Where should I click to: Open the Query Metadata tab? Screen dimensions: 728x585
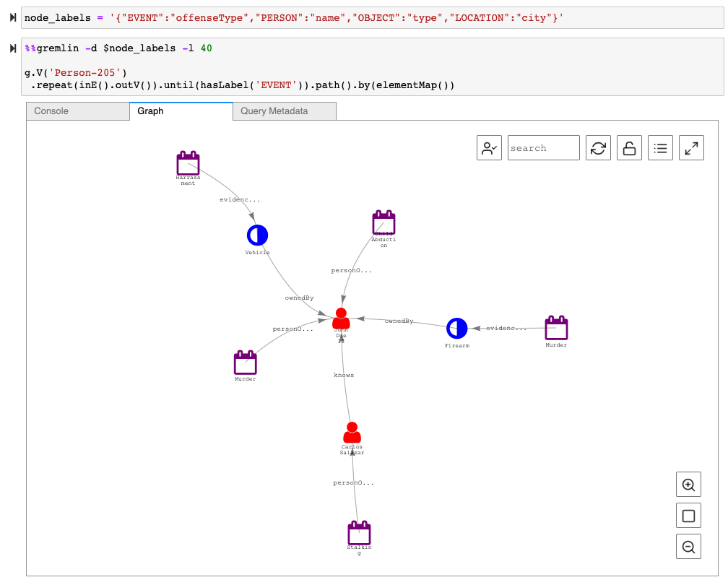pyautogui.click(x=285, y=111)
